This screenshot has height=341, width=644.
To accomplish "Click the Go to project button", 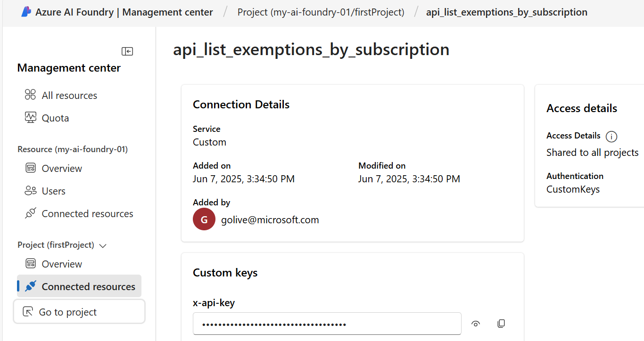I will (x=79, y=312).
